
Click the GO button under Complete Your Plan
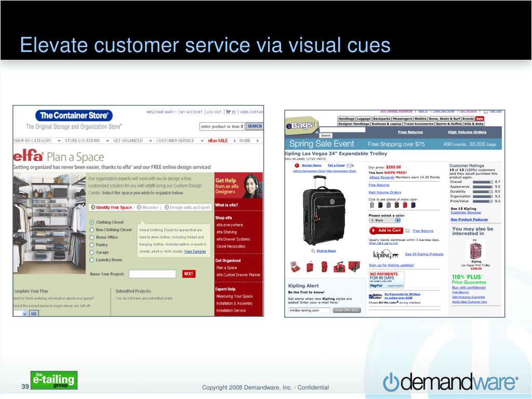click(34, 314)
